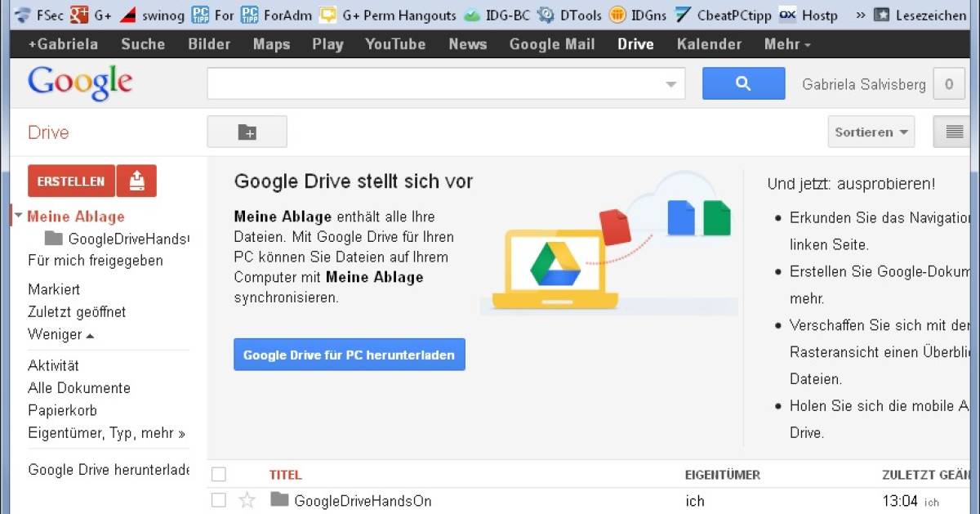This screenshot has width=980, height=514.
Task: Tick the select-all checkbox in header
Action: pos(218,474)
